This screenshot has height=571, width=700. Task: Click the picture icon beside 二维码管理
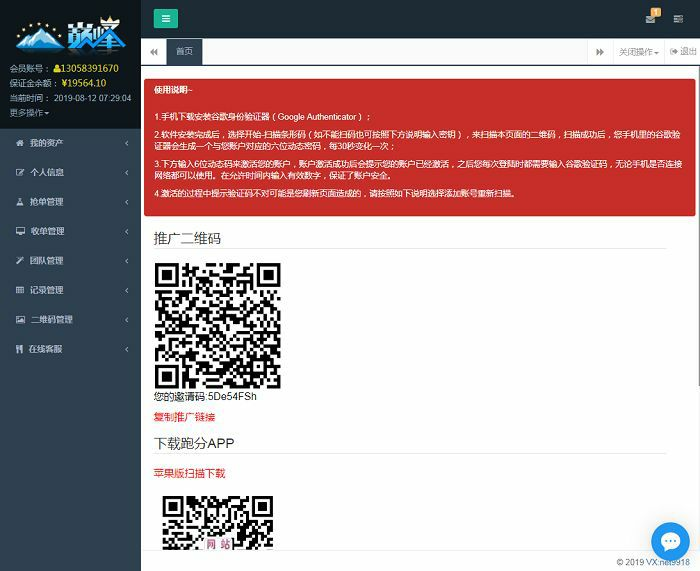20,320
